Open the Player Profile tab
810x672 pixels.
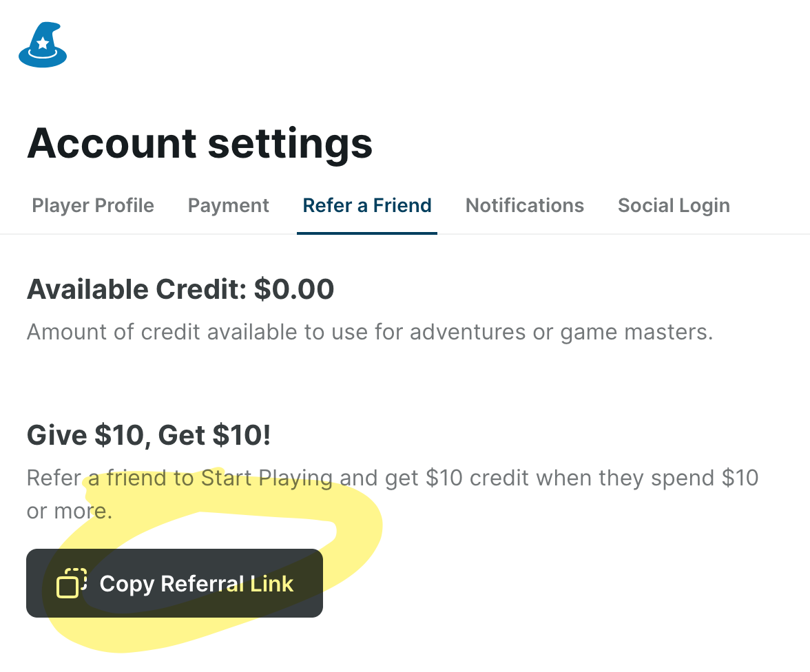(93, 205)
